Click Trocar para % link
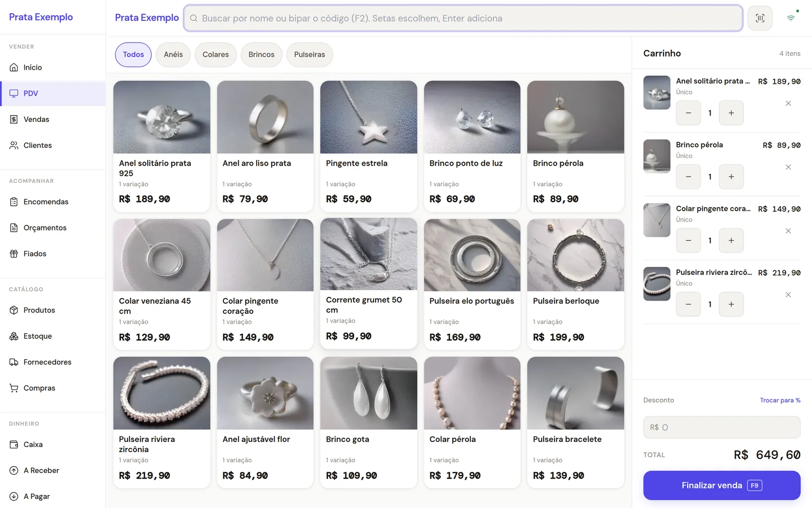Image resolution: width=812 pixels, height=508 pixels. [x=780, y=400]
